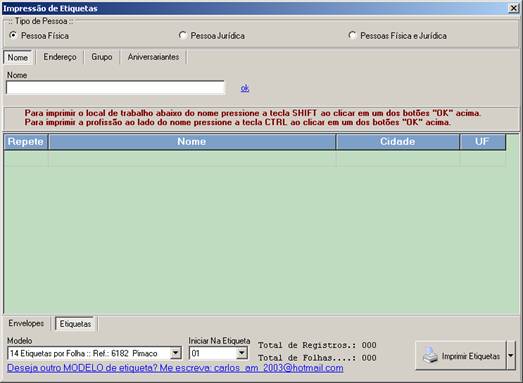Screen dimensions: 523x383
Task: Click the Imprimir Etiquetas button
Action: [461, 356]
